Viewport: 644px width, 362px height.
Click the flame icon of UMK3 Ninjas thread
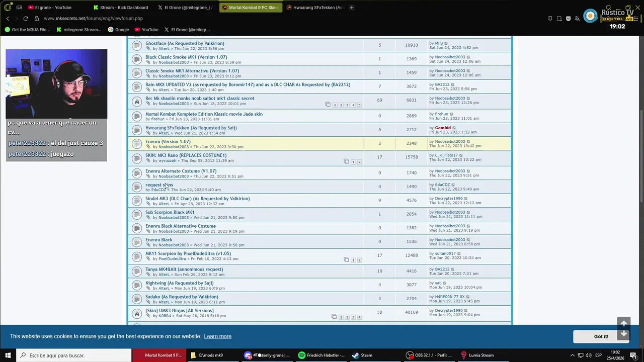136,313
